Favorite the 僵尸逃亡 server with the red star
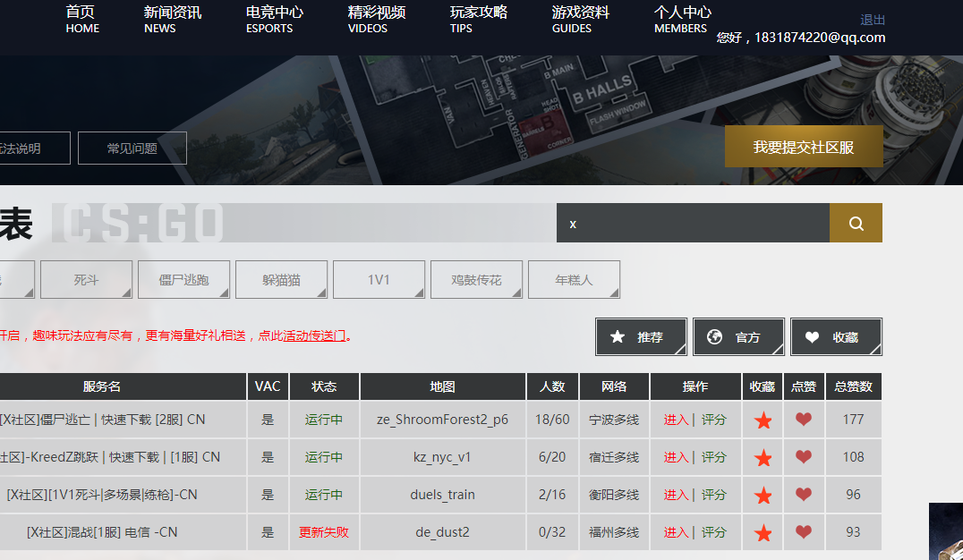The width and height of the screenshot is (963, 560). [763, 419]
